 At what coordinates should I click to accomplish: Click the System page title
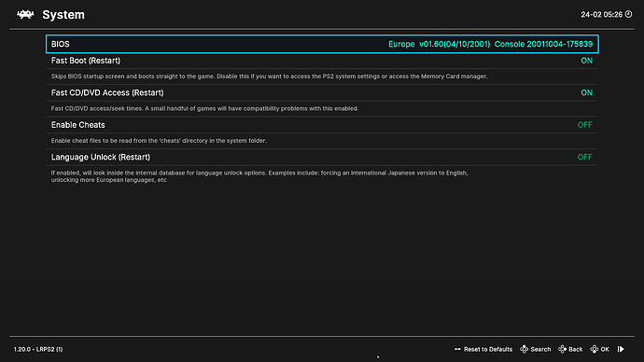[63, 15]
